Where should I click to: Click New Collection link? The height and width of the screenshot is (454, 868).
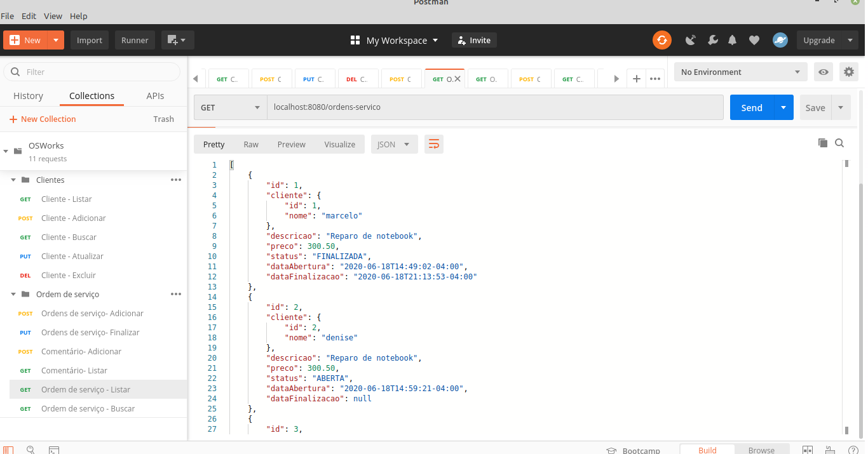tap(43, 119)
